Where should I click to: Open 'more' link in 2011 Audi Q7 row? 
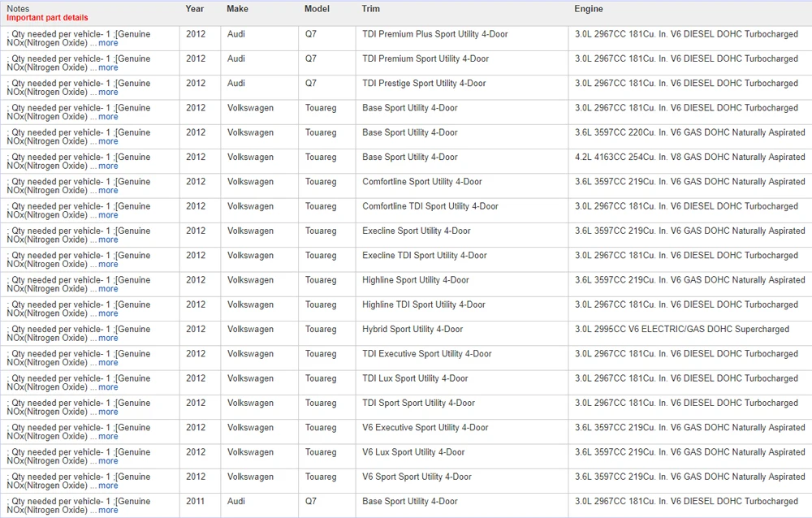click(x=108, y=510)
